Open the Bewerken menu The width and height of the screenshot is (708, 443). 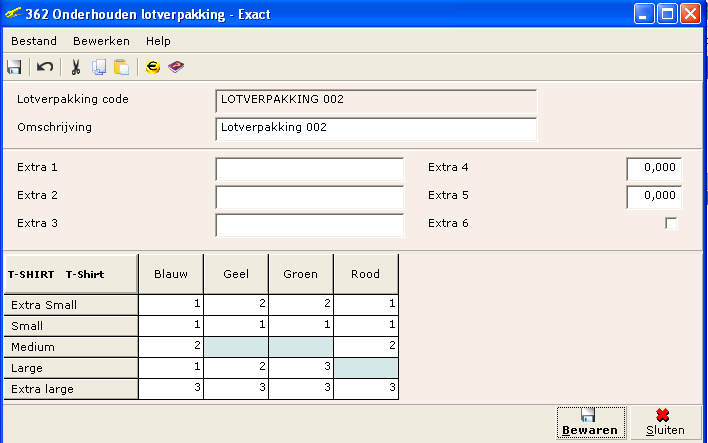point(101,41)
